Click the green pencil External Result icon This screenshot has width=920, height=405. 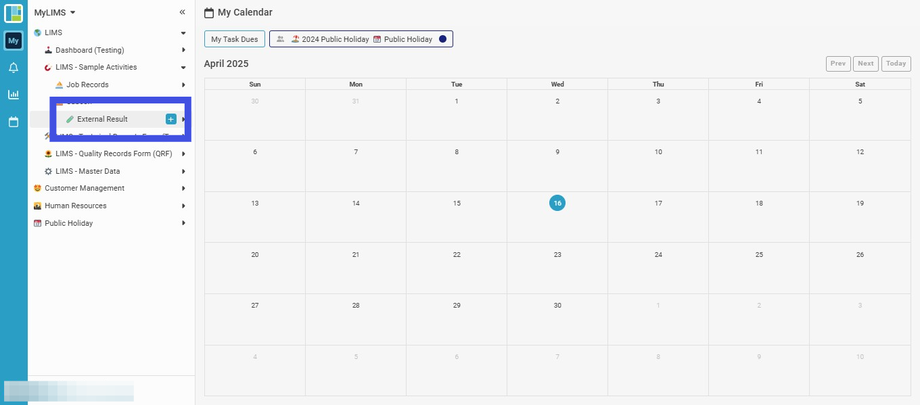tap(70, 119)
